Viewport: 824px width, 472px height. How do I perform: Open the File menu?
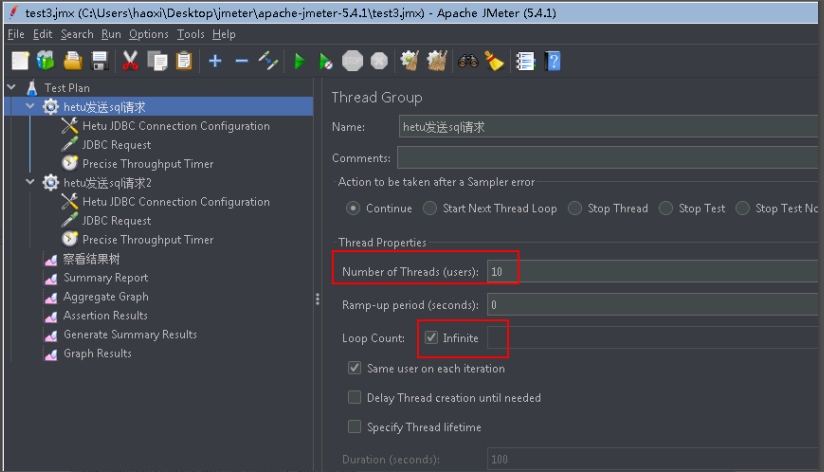pos(16,34)
